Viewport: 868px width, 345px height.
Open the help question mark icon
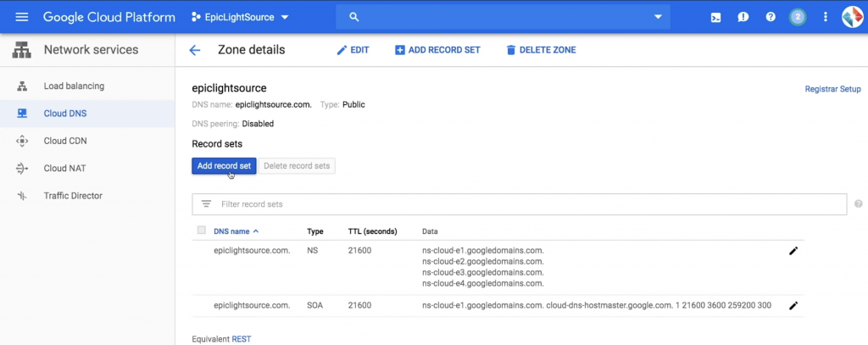pos(771,17)
